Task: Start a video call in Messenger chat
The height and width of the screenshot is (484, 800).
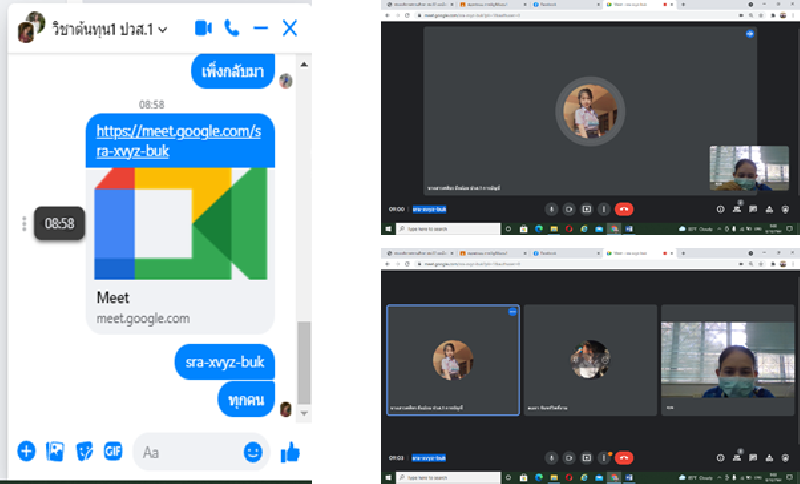Action: pyautogui.click(x=204, y=28)
